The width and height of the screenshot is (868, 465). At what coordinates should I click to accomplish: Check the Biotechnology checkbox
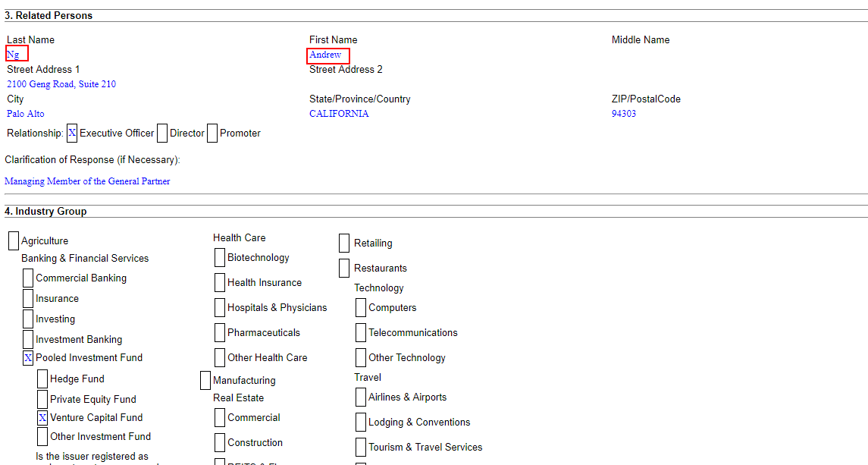[x=220, y=258]
